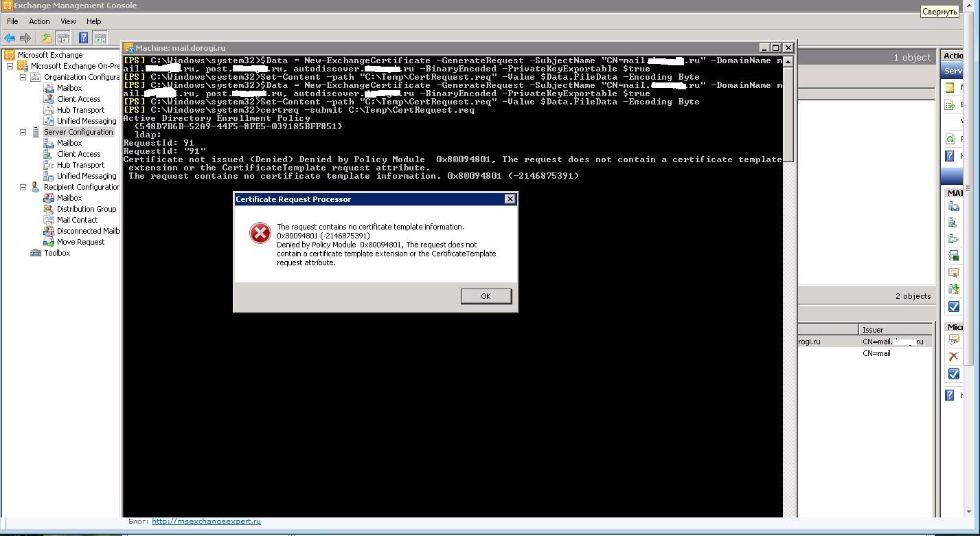Click the Back arrow toolbar icon
Image resolution: width=980 pixels, height=536 pixels.
[x=10, y=38]
